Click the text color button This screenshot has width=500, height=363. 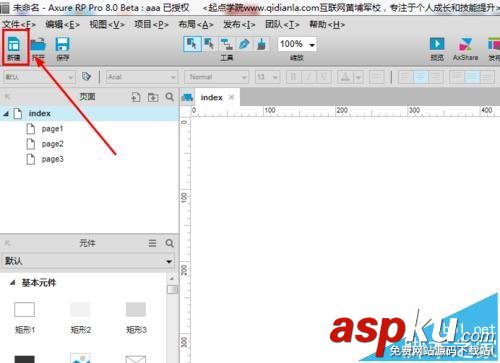point(345,77)
